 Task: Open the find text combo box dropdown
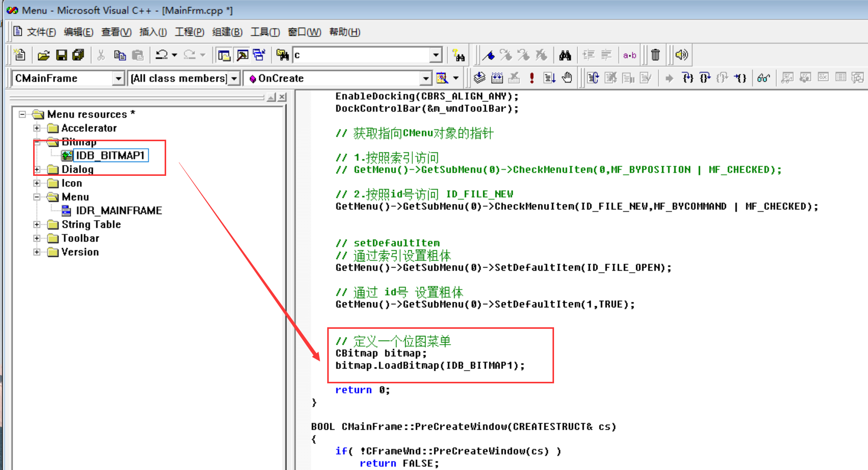(x=436, y=55)
